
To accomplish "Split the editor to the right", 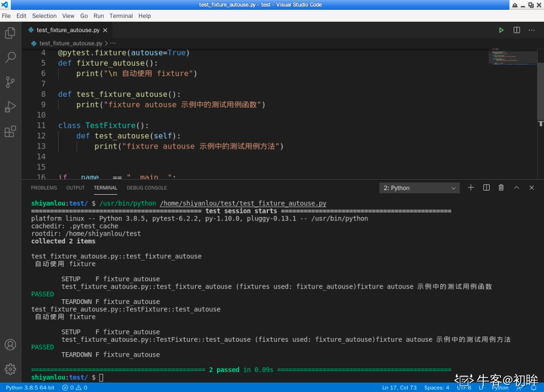I will tap(517, 30).
